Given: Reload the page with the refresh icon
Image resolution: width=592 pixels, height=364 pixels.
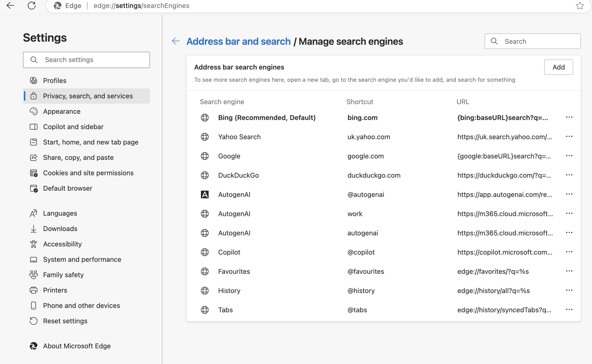Looking at the screenshot, I should click(32, 5).
